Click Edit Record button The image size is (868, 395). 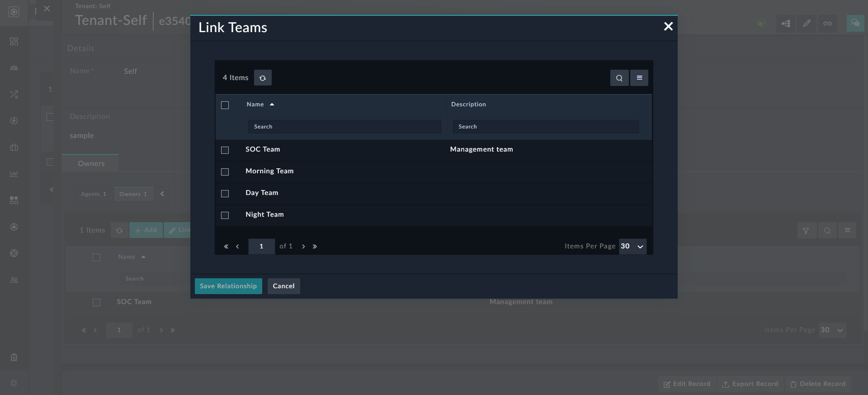point(687,384)
